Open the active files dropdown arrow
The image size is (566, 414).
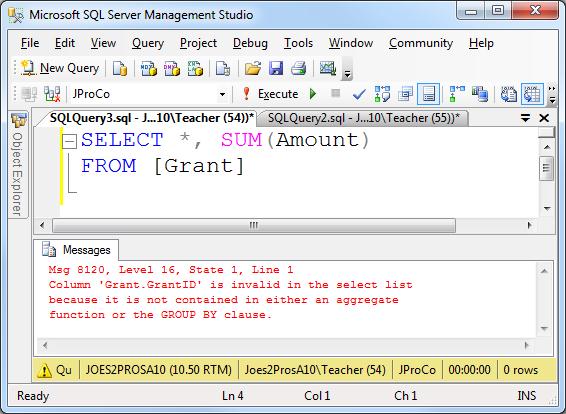(x=525, y=118)
